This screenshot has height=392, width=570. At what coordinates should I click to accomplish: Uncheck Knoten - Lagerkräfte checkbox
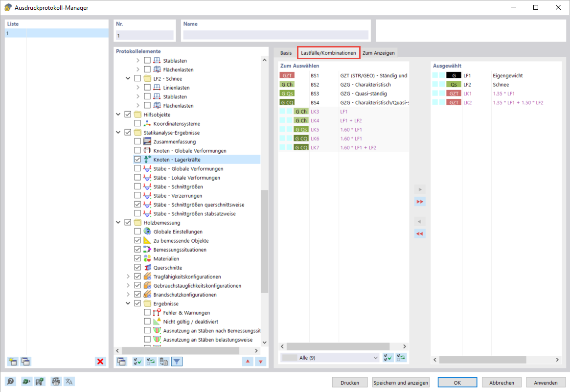[137, 159]
